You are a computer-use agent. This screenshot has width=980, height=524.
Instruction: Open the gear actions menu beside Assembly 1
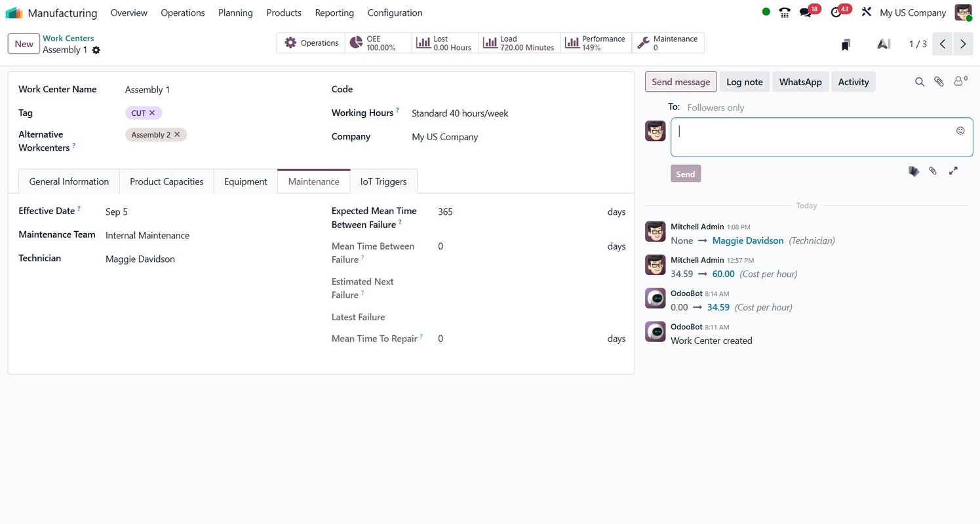click(96, 50)
